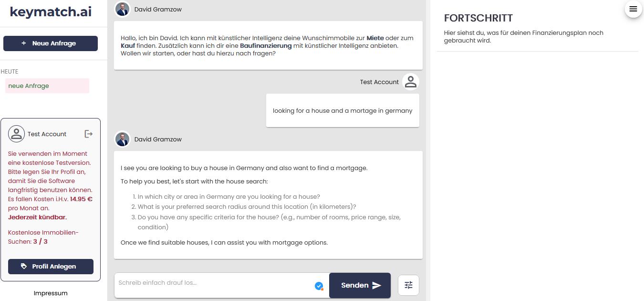Send the message with Senden

click(x=360, y=285)
